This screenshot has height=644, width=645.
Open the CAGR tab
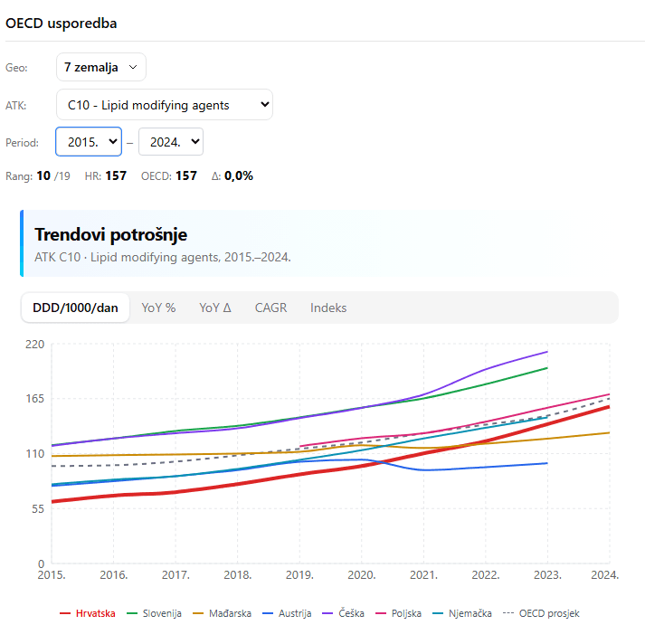coord(270,308)
